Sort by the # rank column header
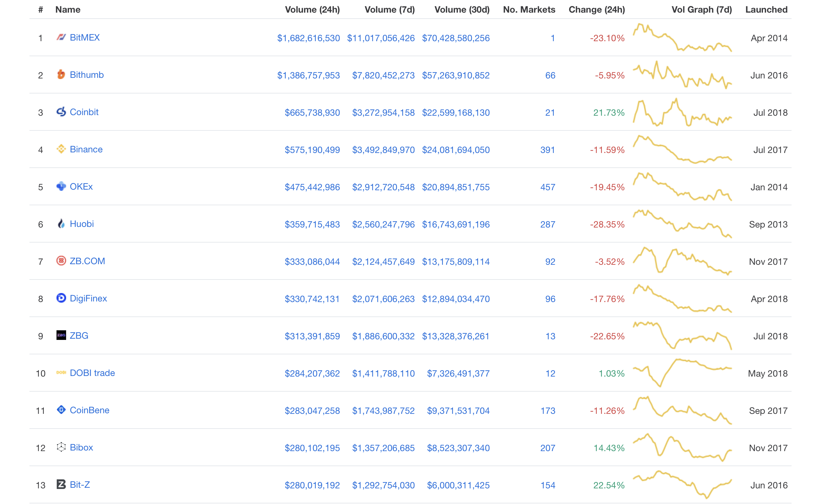 [41, 10]
